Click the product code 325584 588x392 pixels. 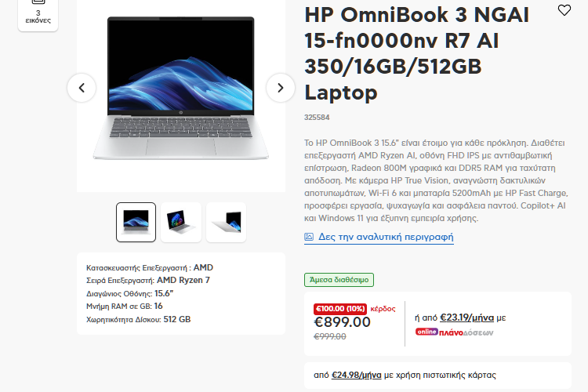[x=317, y=118]
